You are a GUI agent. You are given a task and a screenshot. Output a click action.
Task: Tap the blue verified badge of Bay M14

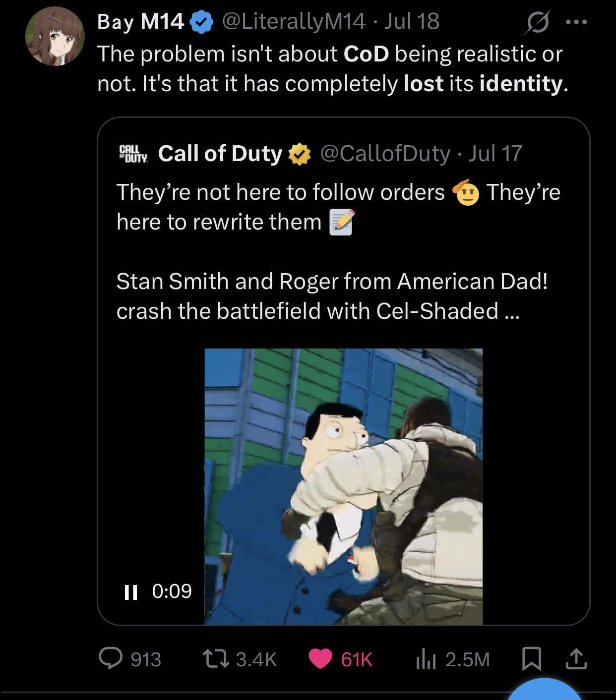point(201,22)
